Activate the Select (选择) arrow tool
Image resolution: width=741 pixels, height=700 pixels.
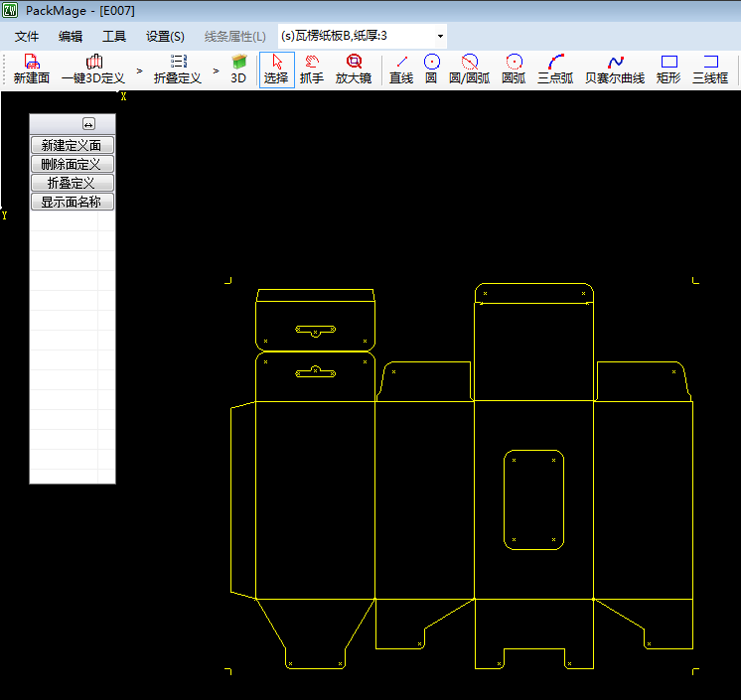[x=276, y=70]
